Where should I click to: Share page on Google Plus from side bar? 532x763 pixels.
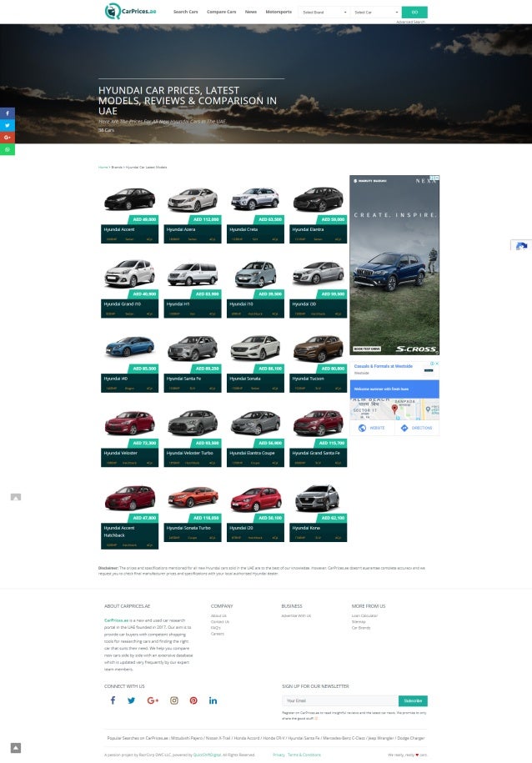coord(8,138)
